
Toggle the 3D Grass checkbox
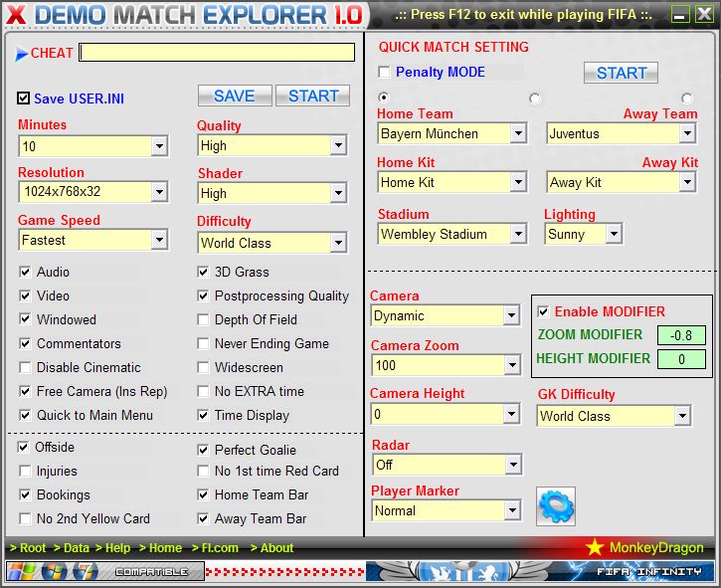(x=203, y=272)
